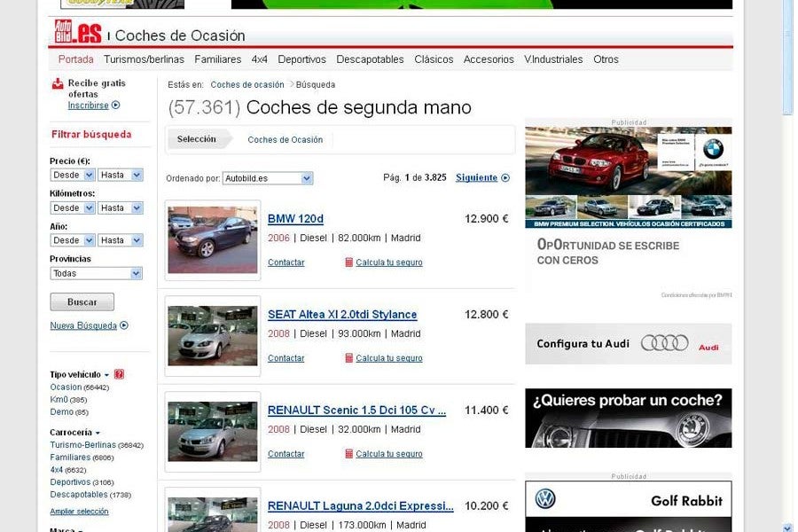This screenshot has width=798, height=532.
Task: Open the BMW 120d car photo
Action: pos(213,239)
